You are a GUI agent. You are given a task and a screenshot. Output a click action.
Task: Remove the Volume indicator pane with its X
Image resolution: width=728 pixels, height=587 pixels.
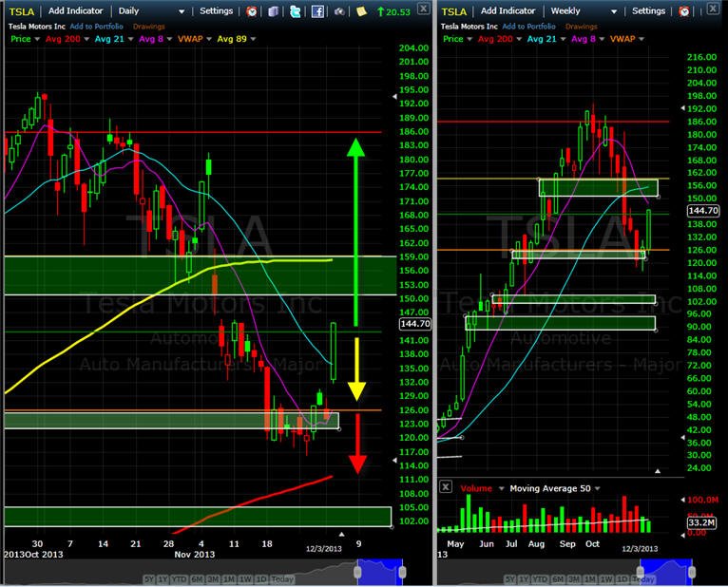[x=445, y=486]
